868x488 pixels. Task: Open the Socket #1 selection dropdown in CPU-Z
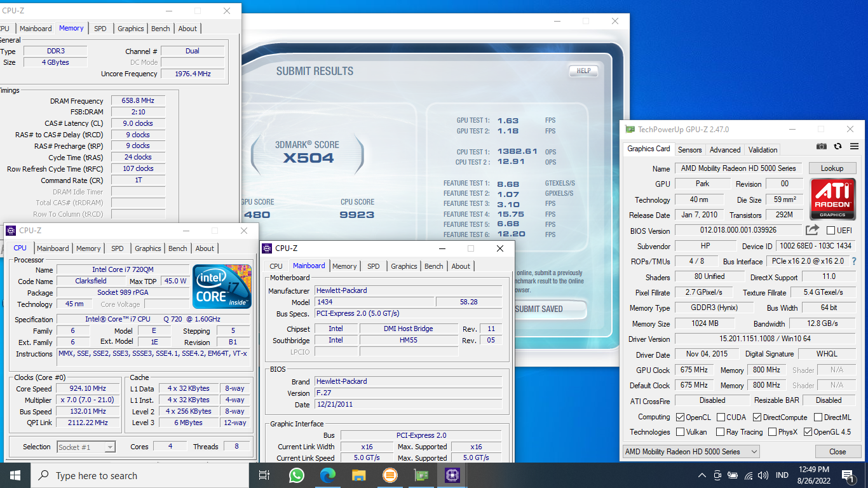(86, 447)
